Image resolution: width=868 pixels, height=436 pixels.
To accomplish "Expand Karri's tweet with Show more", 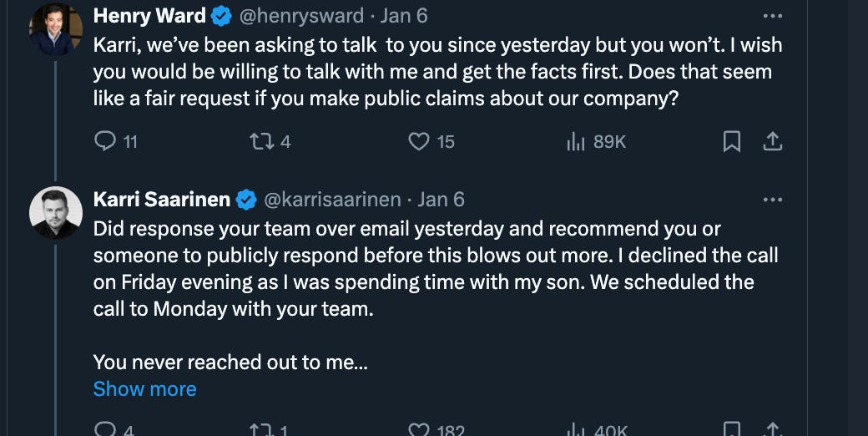I will 145,388.
